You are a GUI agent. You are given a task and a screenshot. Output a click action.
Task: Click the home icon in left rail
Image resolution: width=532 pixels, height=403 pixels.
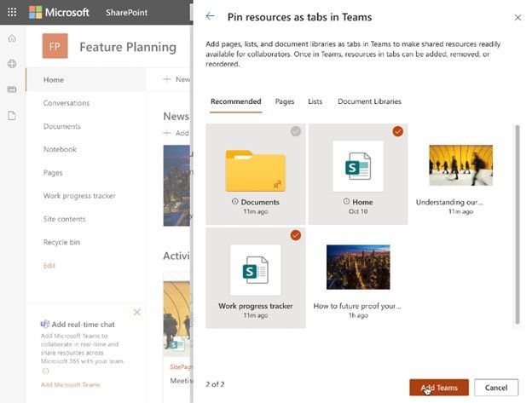point(12,38)
